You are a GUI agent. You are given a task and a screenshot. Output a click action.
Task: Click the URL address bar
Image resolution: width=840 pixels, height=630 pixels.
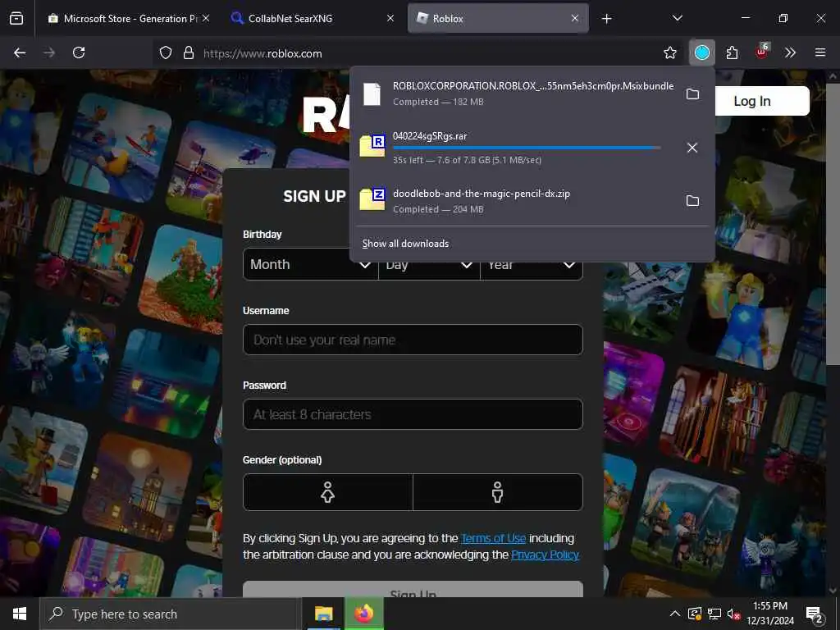[x=418, y=53]
